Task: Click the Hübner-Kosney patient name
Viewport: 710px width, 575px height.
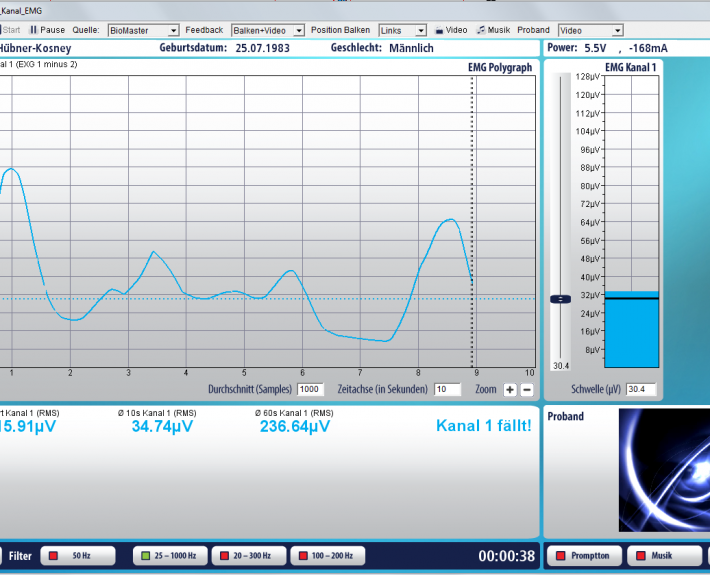Action: coord(35,48)
